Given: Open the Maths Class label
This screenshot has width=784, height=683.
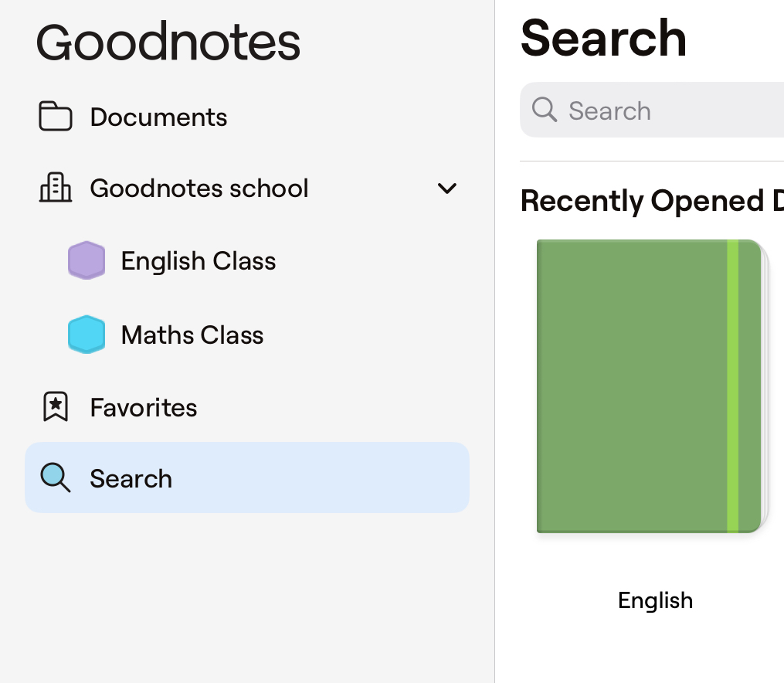Looking at the screenshot, I should tap(192, 335).
